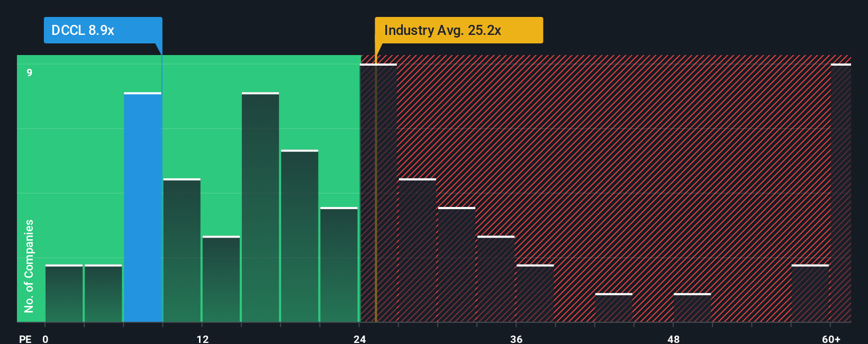Click the Industry Avg. 25.2x yellow label
The height and width of the screenshot is (344, 868).
click(459, 30)
